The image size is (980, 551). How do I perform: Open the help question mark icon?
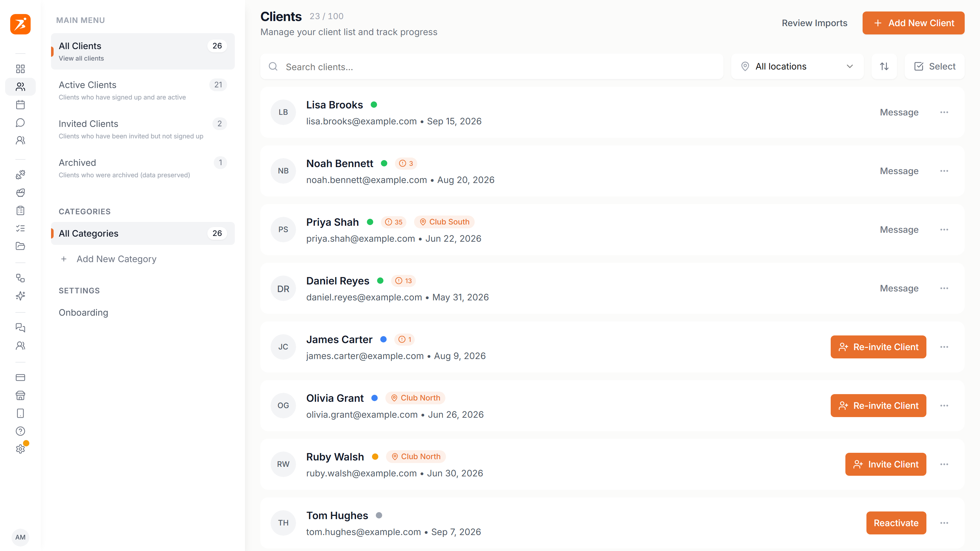point(20,431)
